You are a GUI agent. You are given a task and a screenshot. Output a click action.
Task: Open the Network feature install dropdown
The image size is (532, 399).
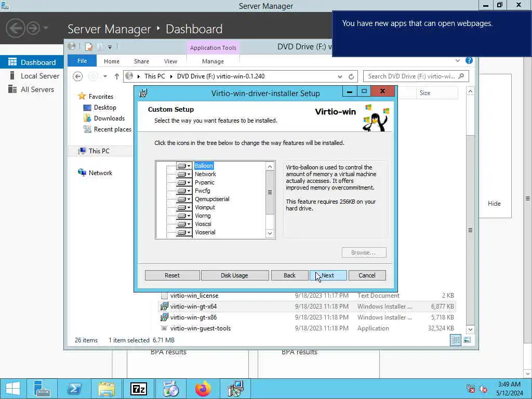coord(184,174)
